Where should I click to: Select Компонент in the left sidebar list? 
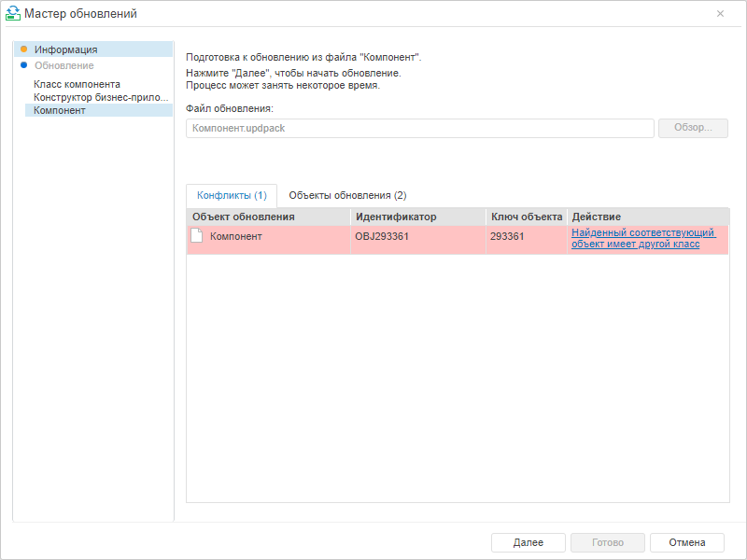coord(60,110)
